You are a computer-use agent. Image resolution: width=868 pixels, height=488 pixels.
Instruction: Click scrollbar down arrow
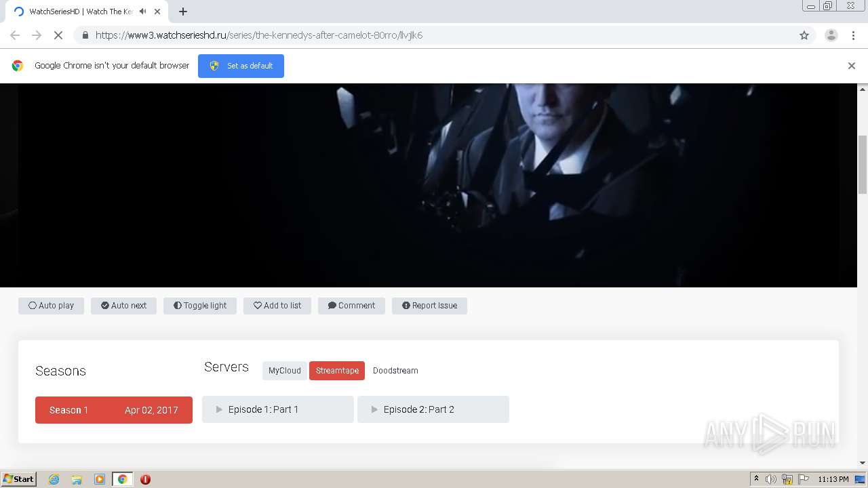point(863,463)
